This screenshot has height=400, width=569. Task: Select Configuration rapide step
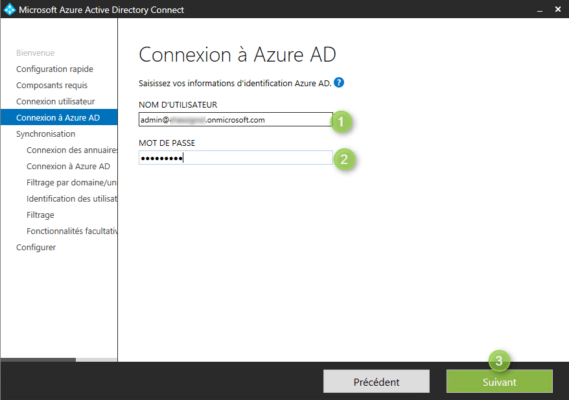point(54,69)
